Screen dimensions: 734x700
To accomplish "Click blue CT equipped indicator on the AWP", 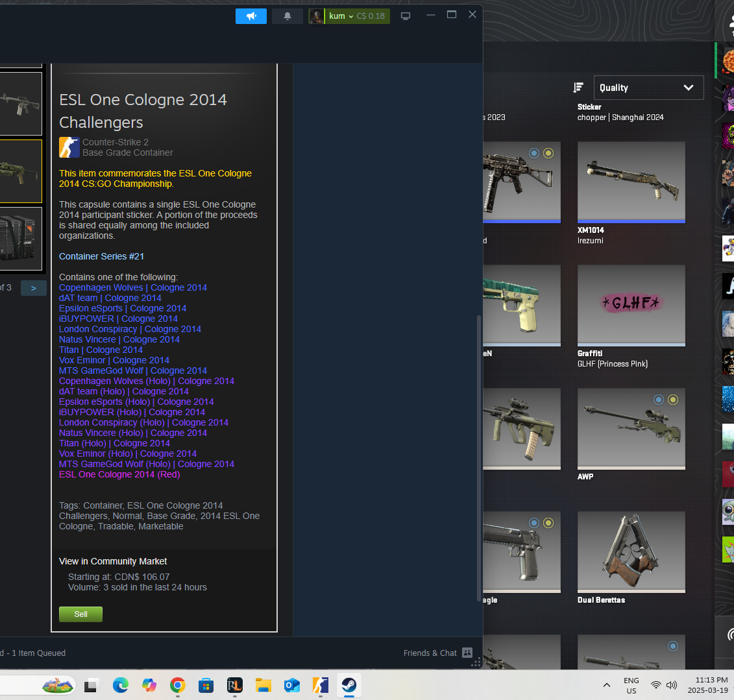I will click(x=659, y=400).
